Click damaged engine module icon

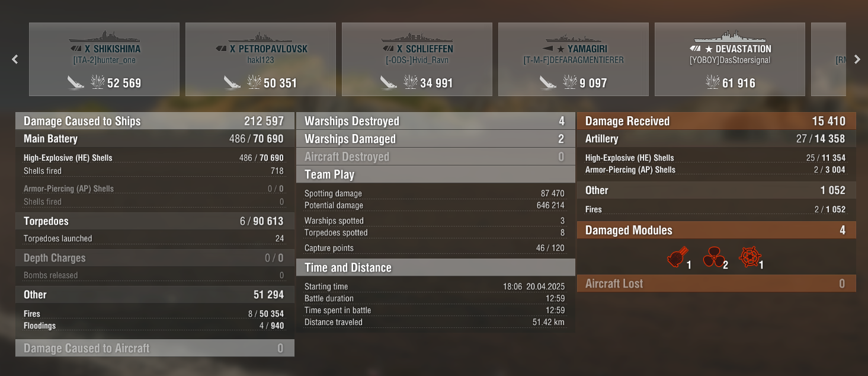(x=676, y=258)
